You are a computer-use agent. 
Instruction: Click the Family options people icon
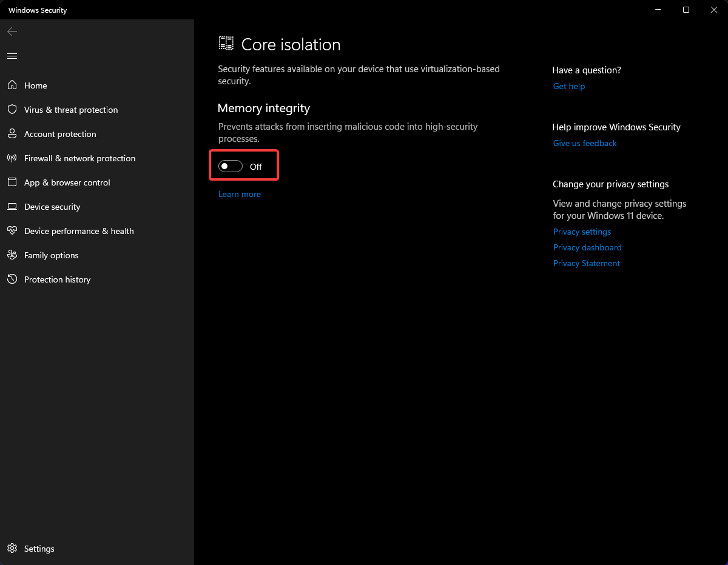pyautogui.click(x=12, y=255)
